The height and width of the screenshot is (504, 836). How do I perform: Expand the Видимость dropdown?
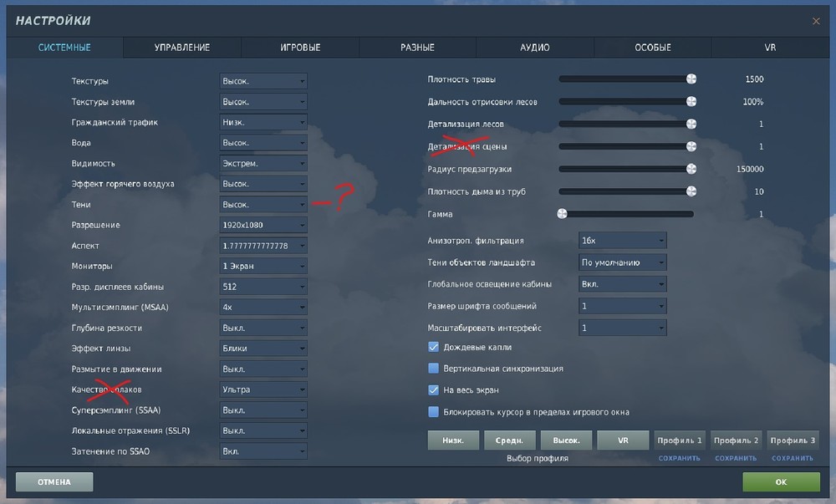263,163
